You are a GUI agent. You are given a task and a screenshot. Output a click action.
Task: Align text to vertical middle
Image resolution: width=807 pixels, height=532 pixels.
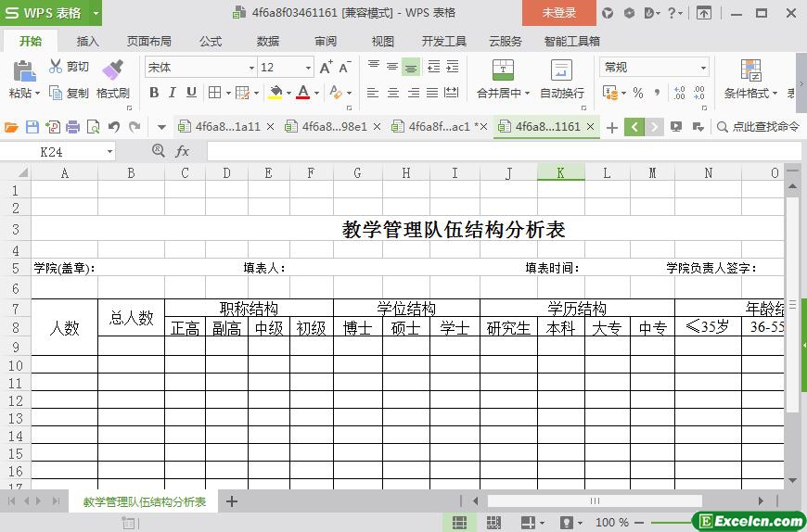pos(392,67)
